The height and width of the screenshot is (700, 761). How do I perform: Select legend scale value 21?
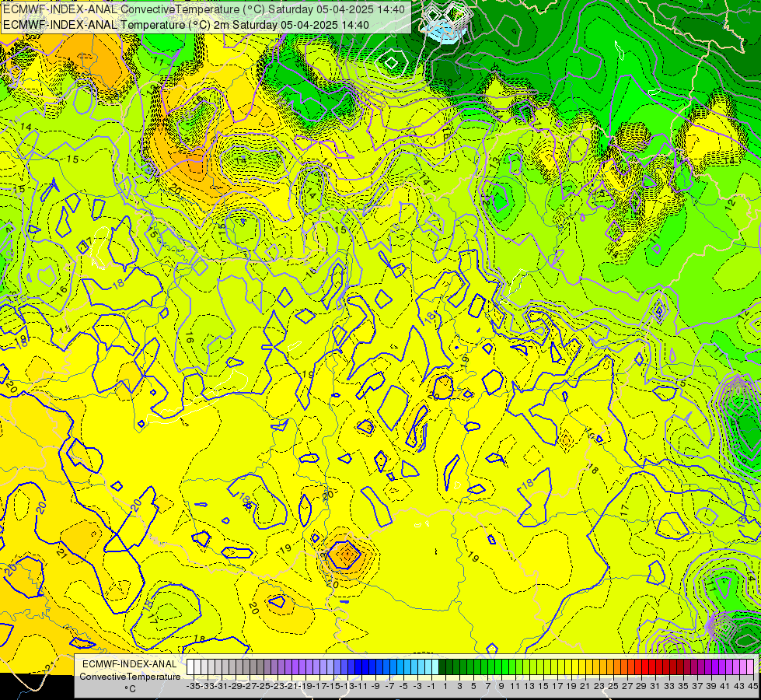(586, 686)
